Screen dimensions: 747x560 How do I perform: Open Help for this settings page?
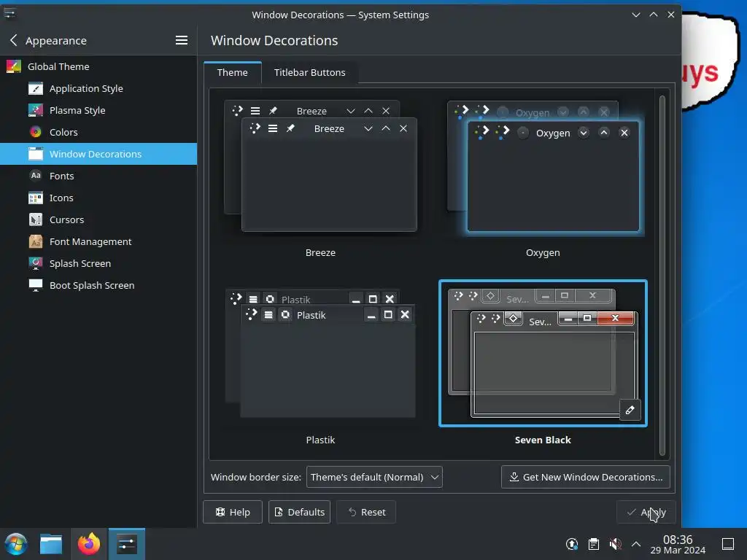coord(233,513)
